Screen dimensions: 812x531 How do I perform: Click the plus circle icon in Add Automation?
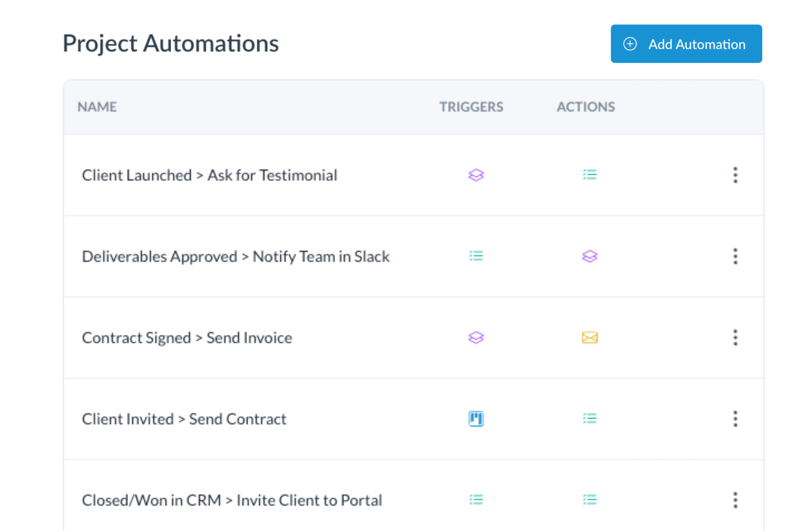(630, 44)
